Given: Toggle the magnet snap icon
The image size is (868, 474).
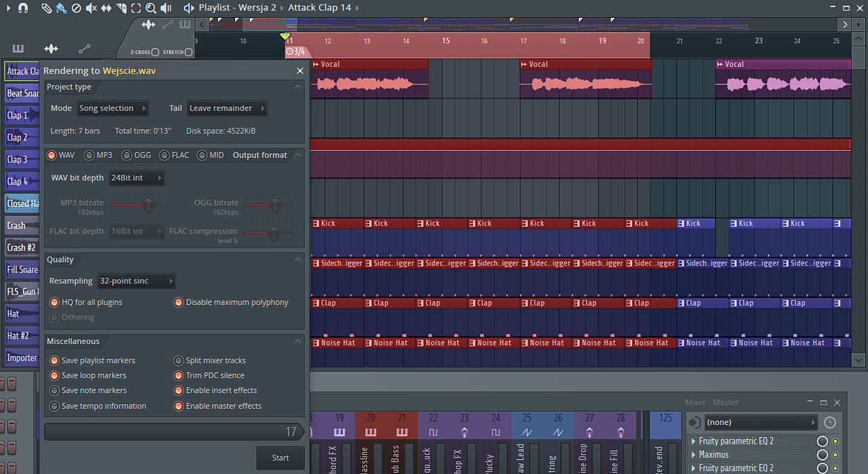Looking at the screenshot, I should point(23,7).
